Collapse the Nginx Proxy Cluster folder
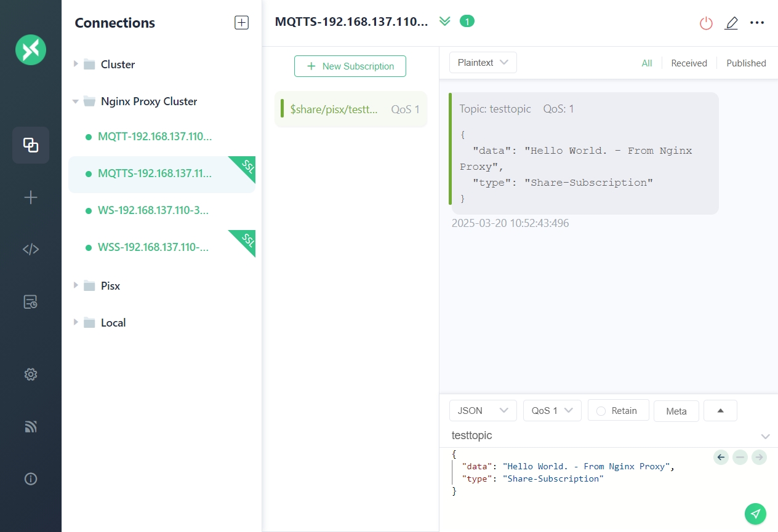 pos(76,101)
